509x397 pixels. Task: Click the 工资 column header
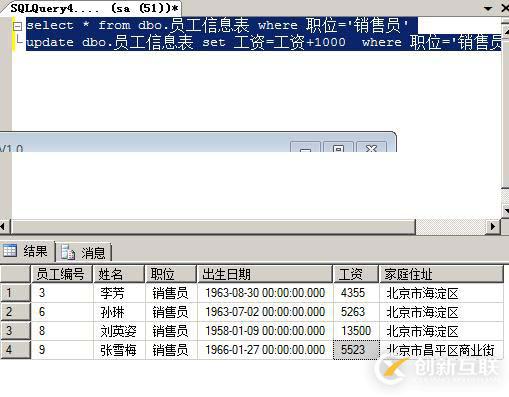tap(356, 274)
